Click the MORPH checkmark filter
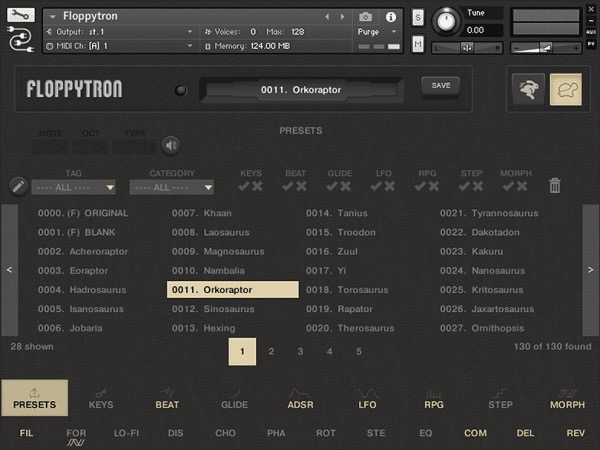This screenshot has width=600, height=450. (x=509, y=186)
